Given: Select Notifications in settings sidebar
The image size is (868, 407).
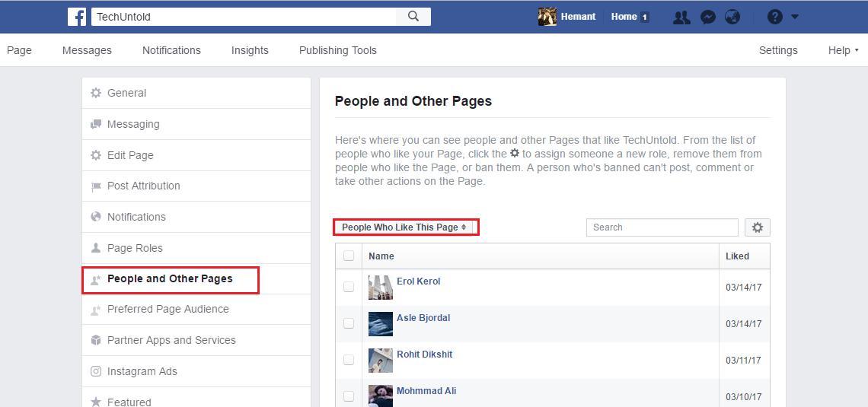Looking at the screenshot, I should click(x=196, y=217).
